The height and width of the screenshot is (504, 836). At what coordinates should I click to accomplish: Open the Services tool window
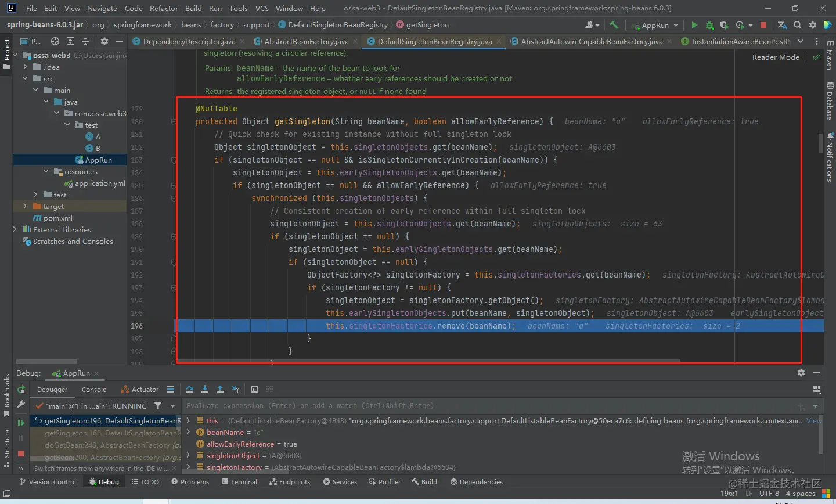click(340, 482)
